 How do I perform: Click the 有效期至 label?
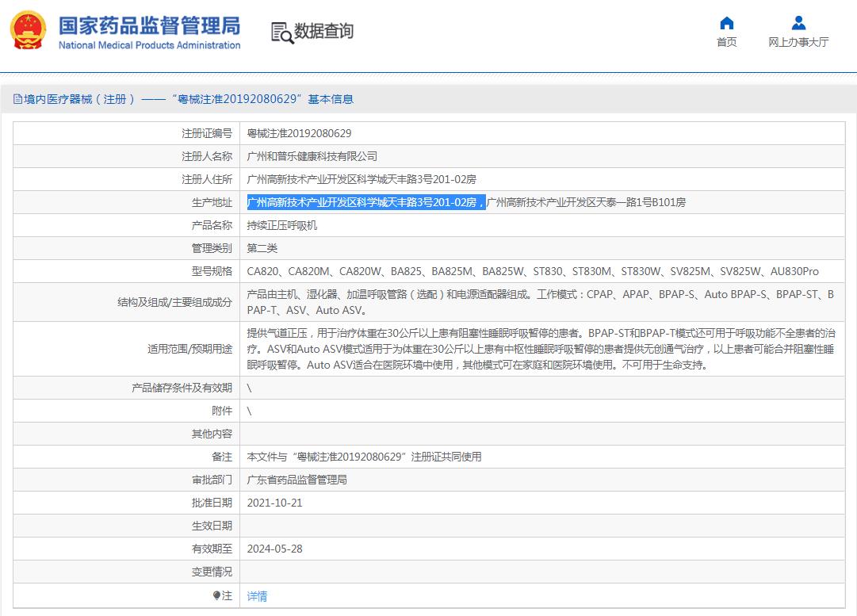[212, 549]
